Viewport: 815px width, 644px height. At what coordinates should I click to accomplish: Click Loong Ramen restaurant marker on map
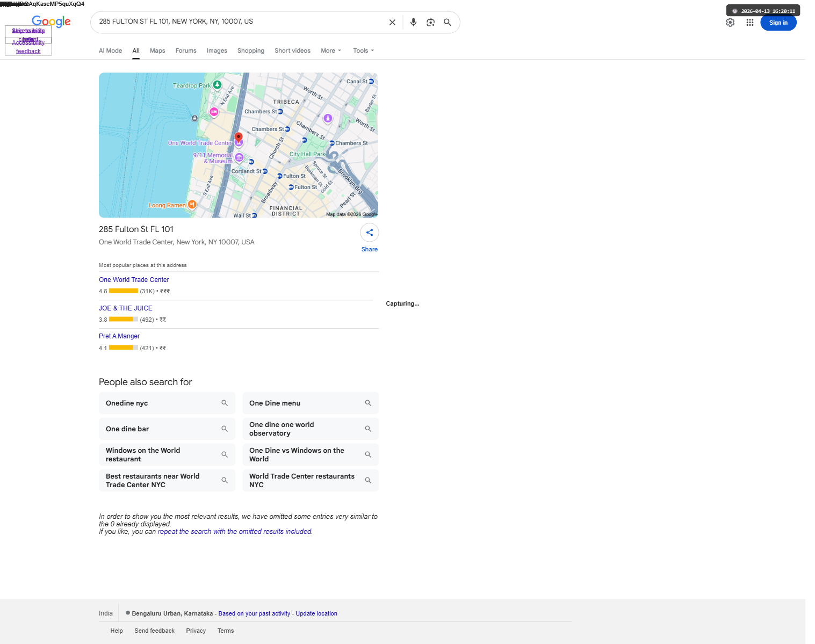tap(192, 205)
